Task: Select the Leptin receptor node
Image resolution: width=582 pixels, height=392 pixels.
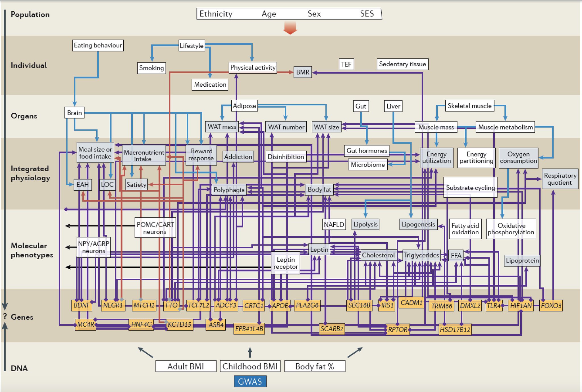Action: (286, 263)
